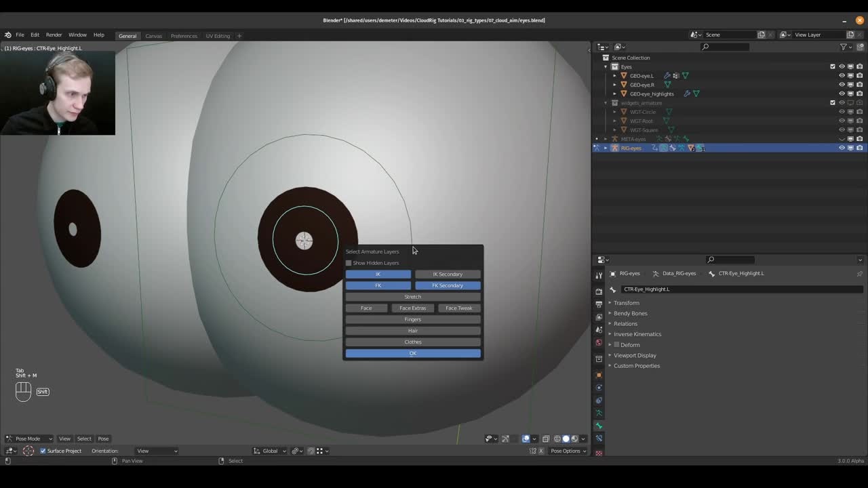868x488 pixels.
Task: Uncheck the Surface Project checkbox
Action: coord(43,451)
